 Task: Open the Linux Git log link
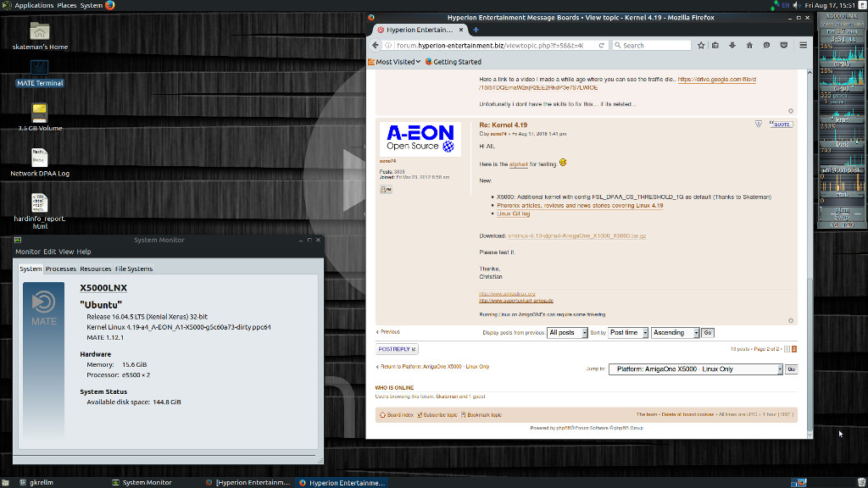pos(513,213)
